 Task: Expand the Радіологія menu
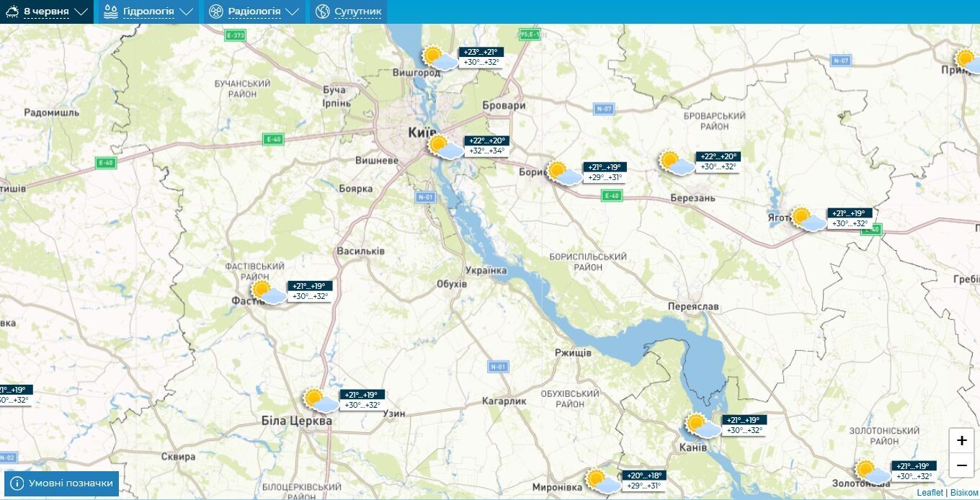click(254, 12)
